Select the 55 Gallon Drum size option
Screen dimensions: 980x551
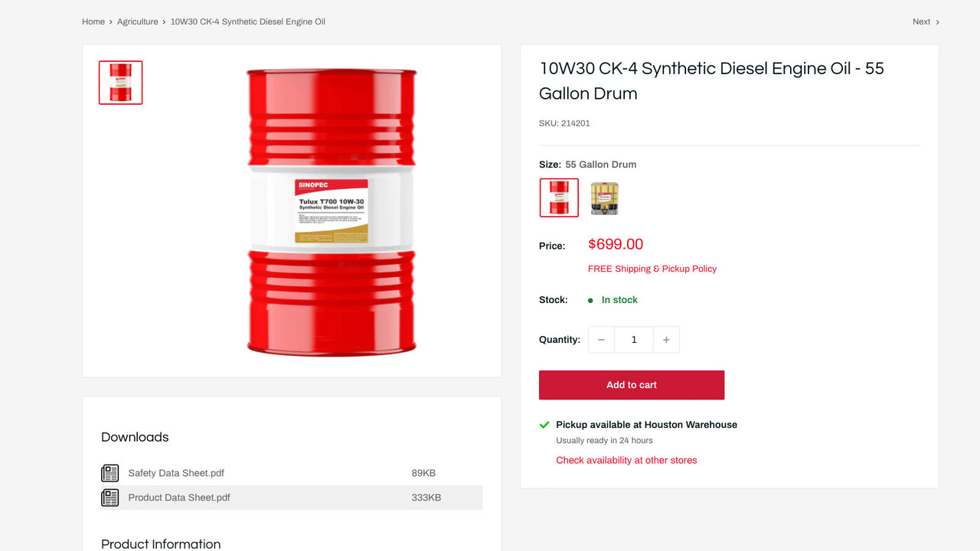tap(559, 197)
